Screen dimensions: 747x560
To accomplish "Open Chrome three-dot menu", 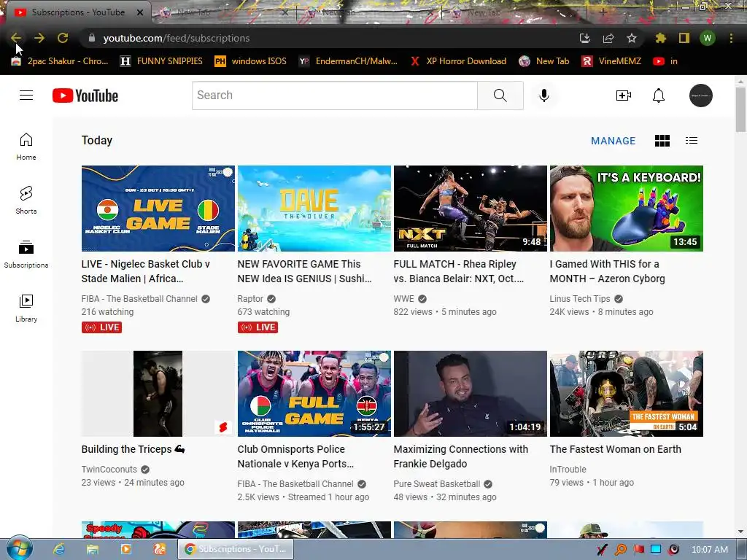I will pyautogui.click(x=731, y=38).
